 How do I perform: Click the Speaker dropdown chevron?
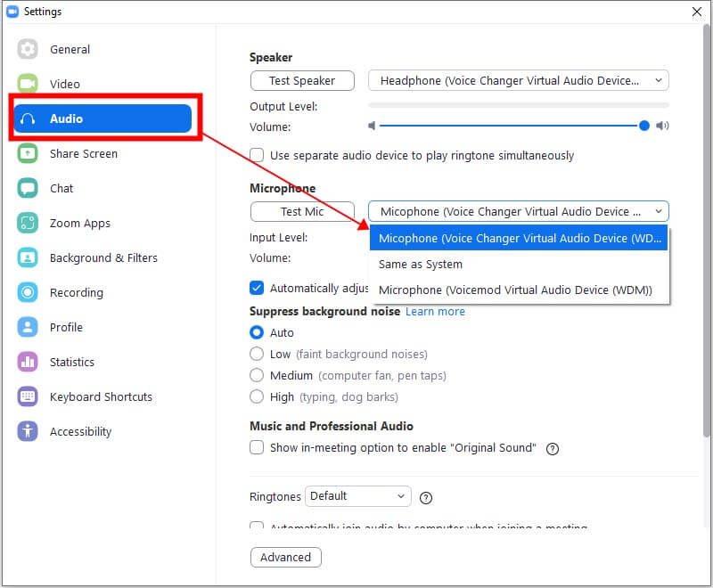658,80
